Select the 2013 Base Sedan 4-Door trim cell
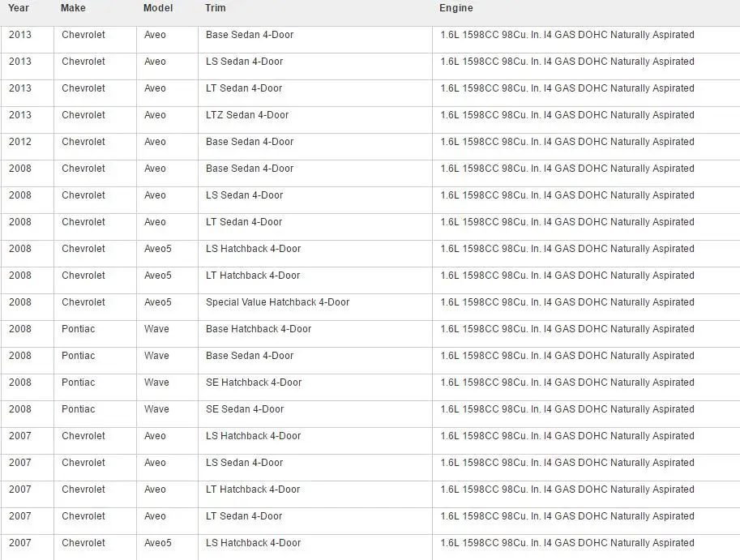 click(x=249, y=35)
